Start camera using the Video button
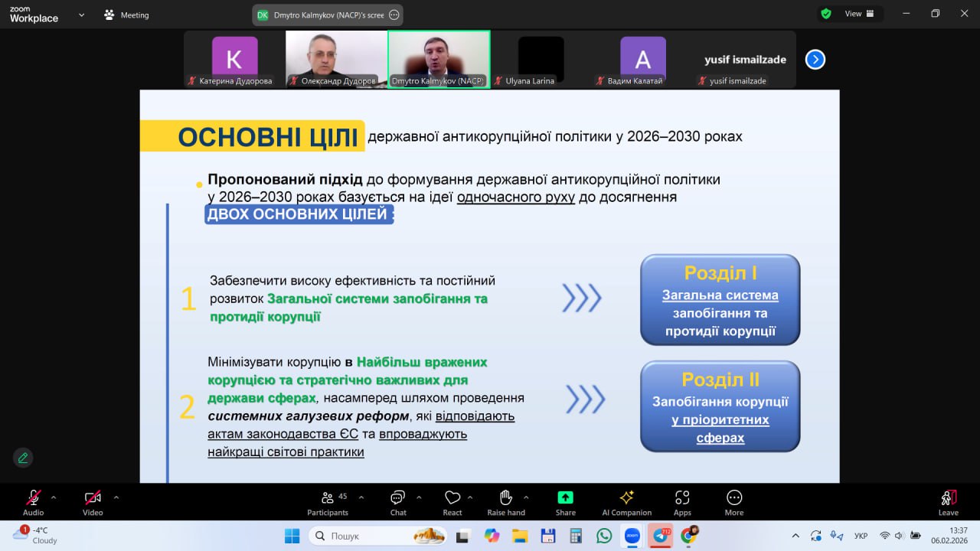Viewport: 980px width, 551px height. (93, 501)
